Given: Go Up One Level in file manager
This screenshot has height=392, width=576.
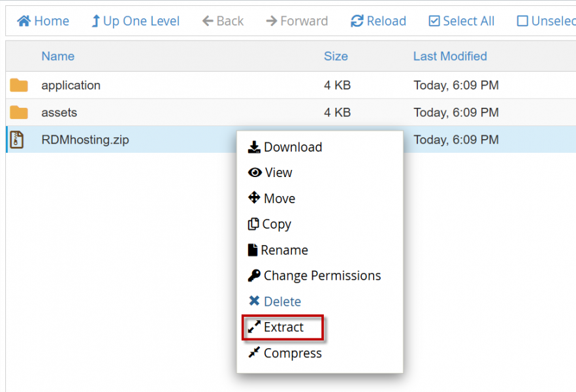Looking at the screenshot, I should [x=135, y=22].
